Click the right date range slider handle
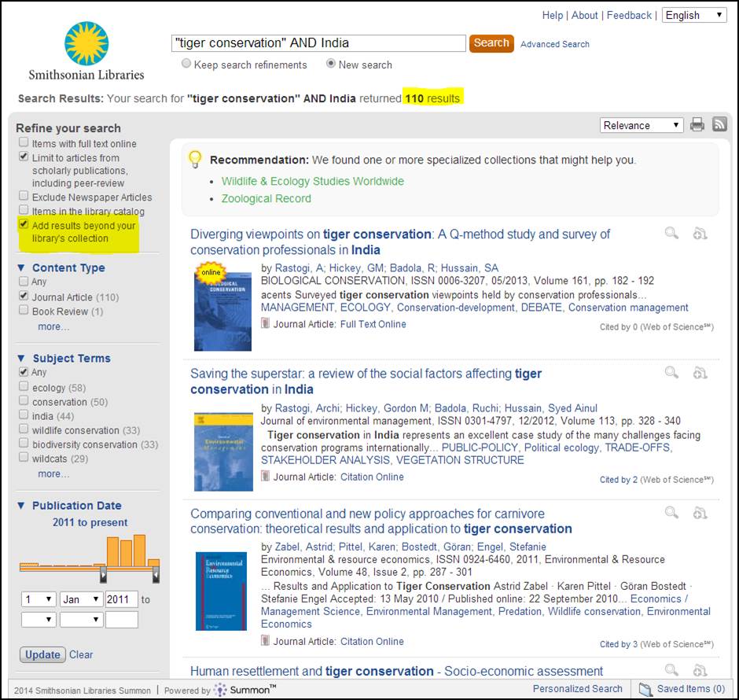The image size is (739, 700). click(156, 575)
